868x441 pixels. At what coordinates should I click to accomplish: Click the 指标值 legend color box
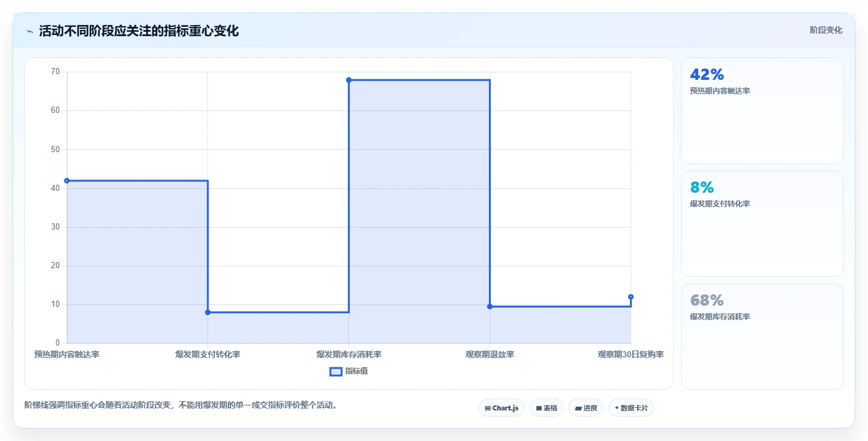[335, 371]
